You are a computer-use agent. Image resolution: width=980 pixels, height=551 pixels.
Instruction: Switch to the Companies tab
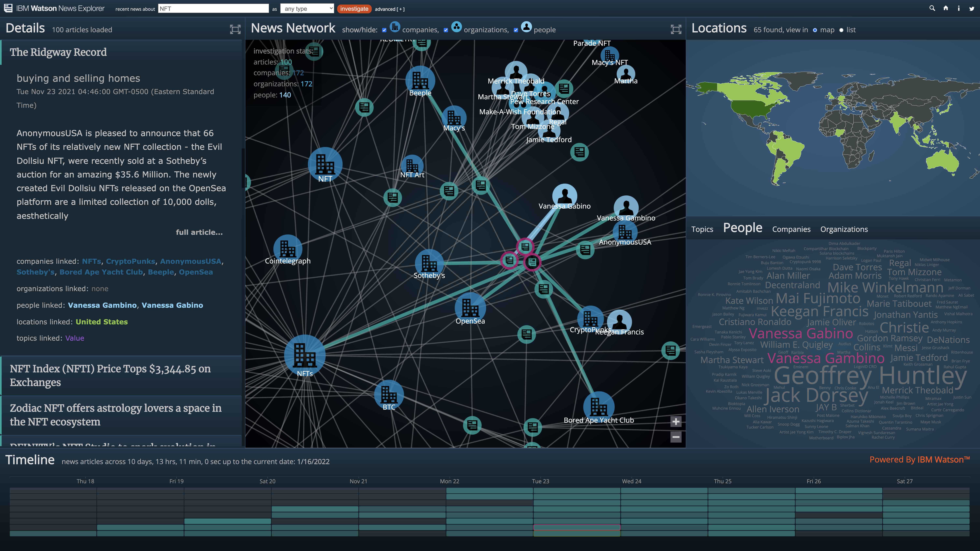[x=791, y=229]
